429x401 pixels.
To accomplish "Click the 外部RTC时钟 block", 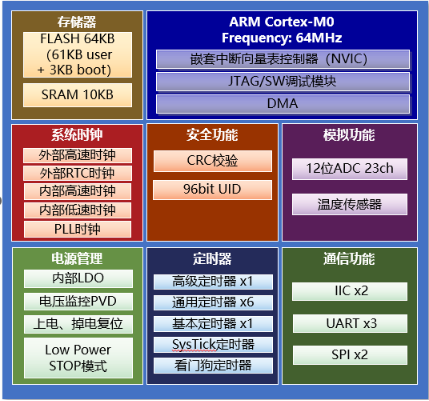I will (x=77, y=173).
